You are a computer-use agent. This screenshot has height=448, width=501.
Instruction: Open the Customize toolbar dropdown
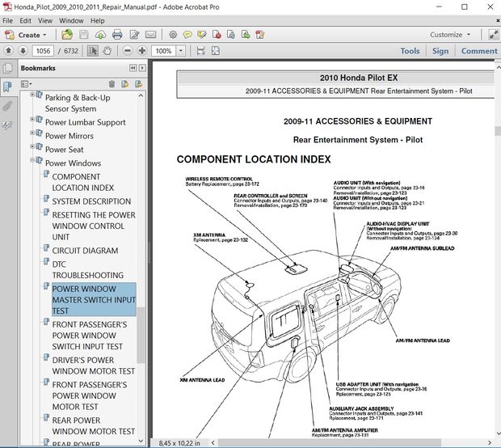click(450, 35)
